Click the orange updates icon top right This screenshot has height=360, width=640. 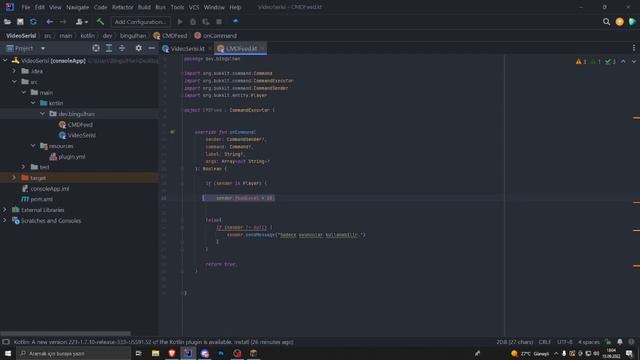click(x=620, y=22)
